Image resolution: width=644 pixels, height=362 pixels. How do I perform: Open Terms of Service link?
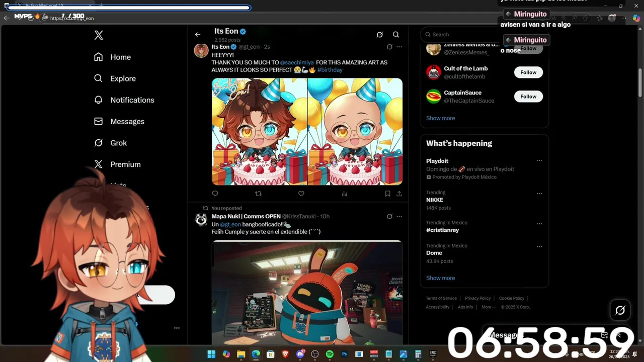pyautogui.click(x=441, y=298)
